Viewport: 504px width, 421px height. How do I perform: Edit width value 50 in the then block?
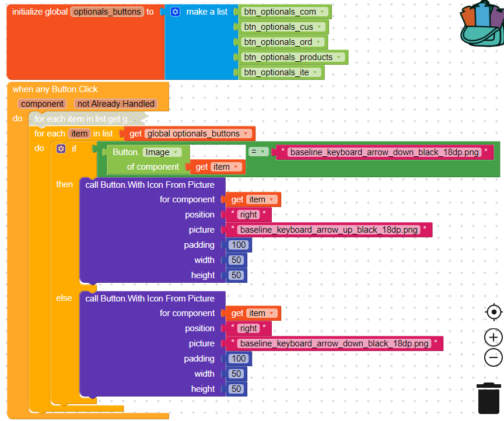(x=236, y=260)
